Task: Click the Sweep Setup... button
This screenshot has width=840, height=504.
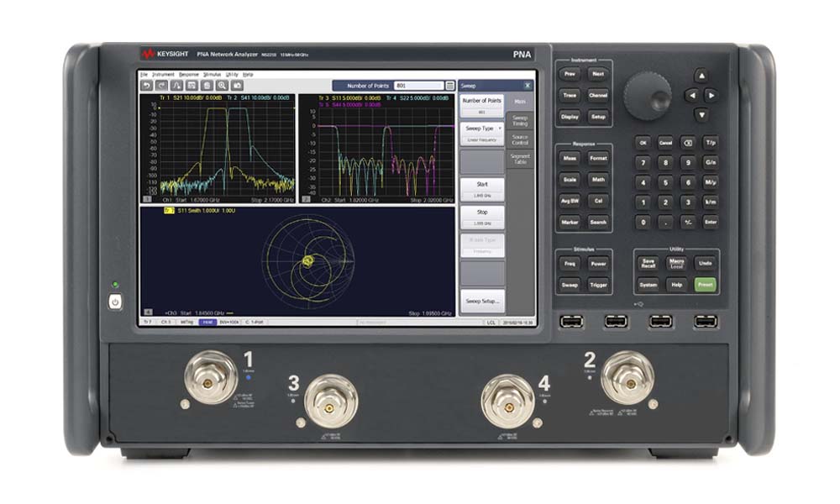Action: 482,300
